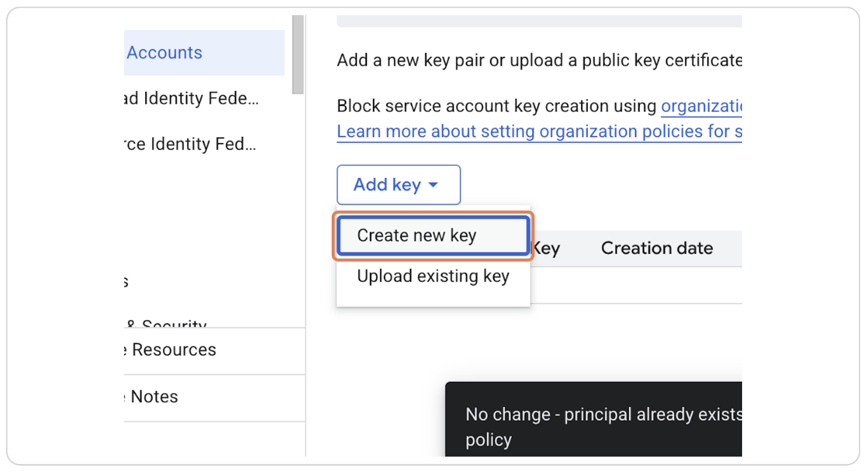Sort the table by "Creation date"

pyautogui.click(x=657, y=248)
